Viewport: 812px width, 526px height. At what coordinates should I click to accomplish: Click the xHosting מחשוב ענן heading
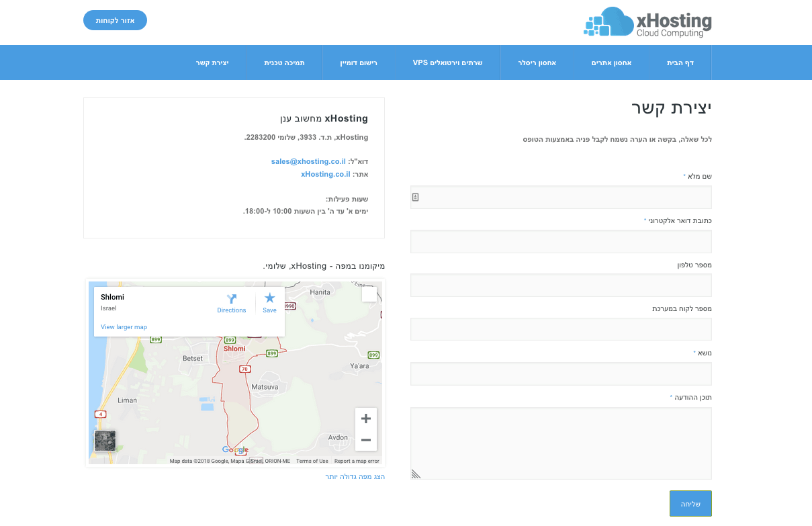[324, 118]
